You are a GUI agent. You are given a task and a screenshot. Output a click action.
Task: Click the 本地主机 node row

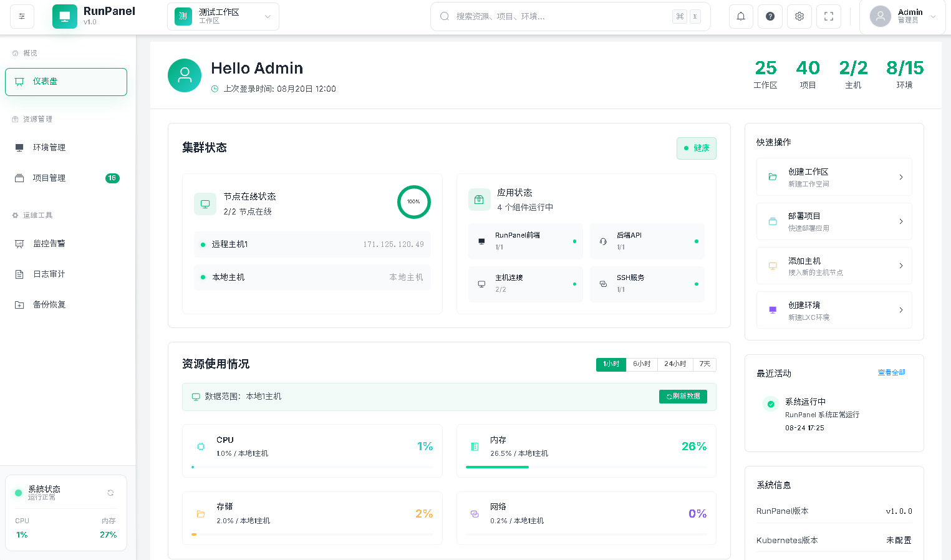coord(312,278)
